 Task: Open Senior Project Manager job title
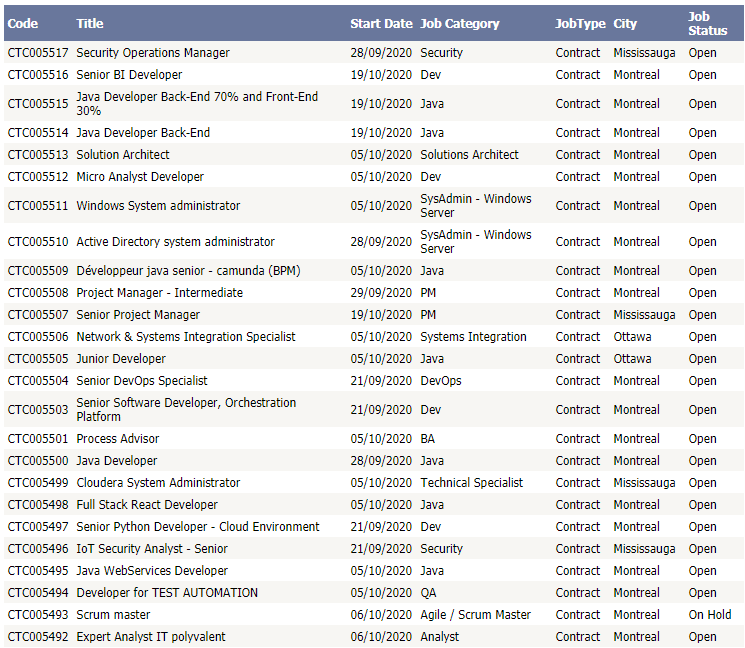(138, 314)
